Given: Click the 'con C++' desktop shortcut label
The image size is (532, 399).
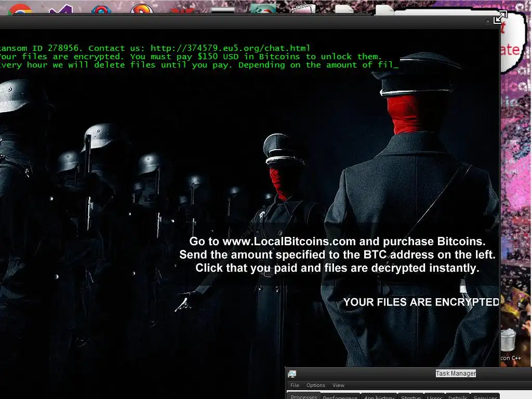Looking at the screenshot, I should click(x=511, y=358).
